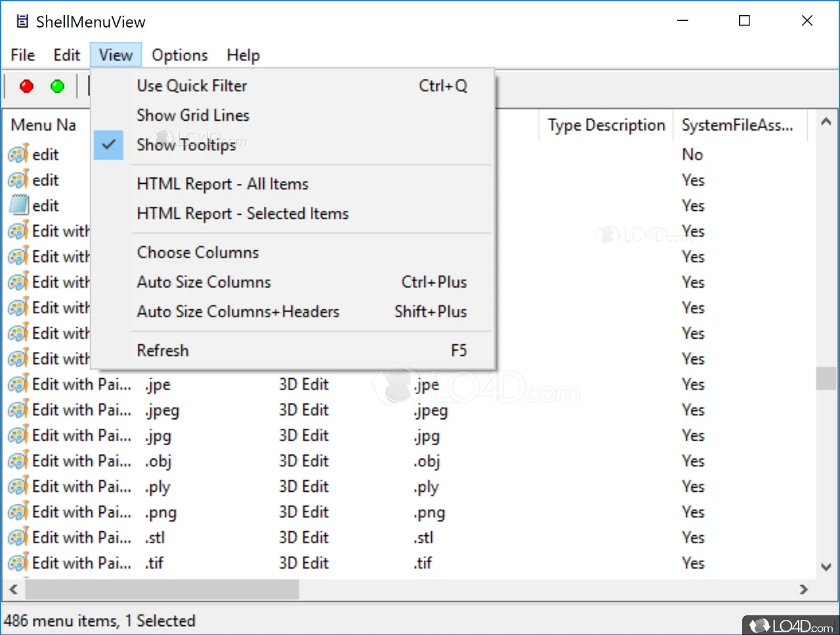
Task: Click the Paint icon of the .png row
Action: click(18, 512)
